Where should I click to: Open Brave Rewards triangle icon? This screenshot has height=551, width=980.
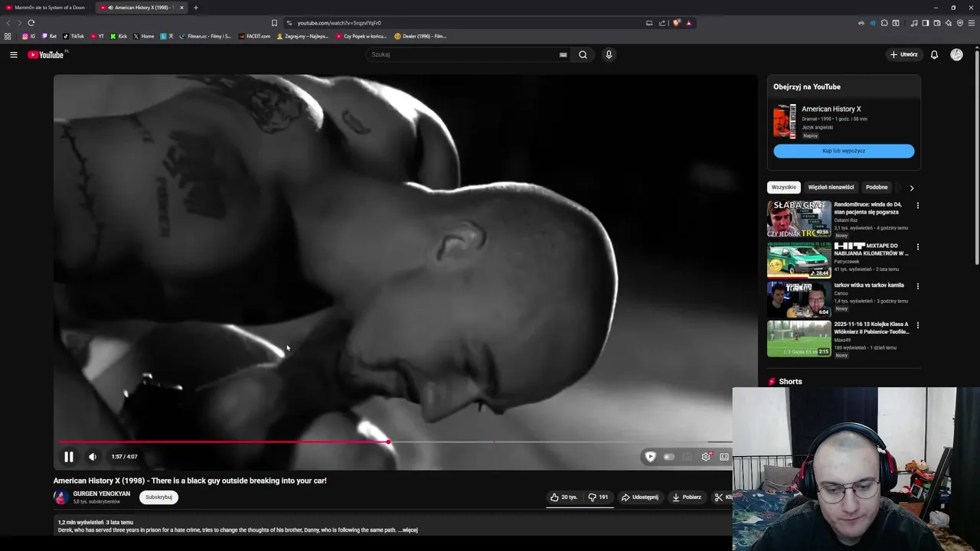[x=688, y=23]
